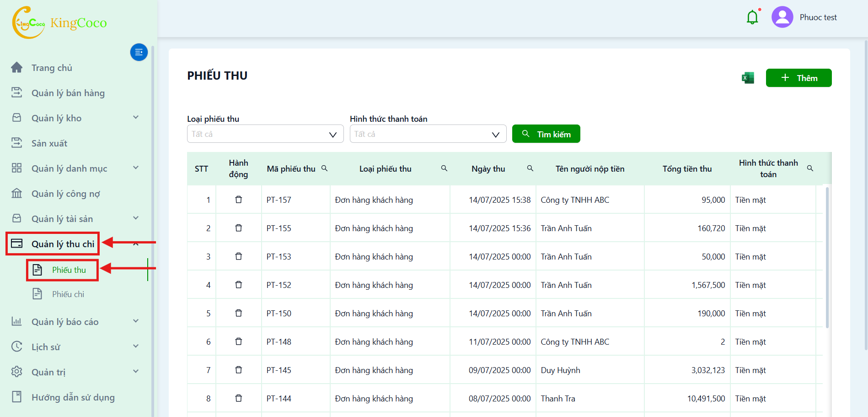868x417 pixels.
Task: Click the amount 160,720
Action: point(711,228)
